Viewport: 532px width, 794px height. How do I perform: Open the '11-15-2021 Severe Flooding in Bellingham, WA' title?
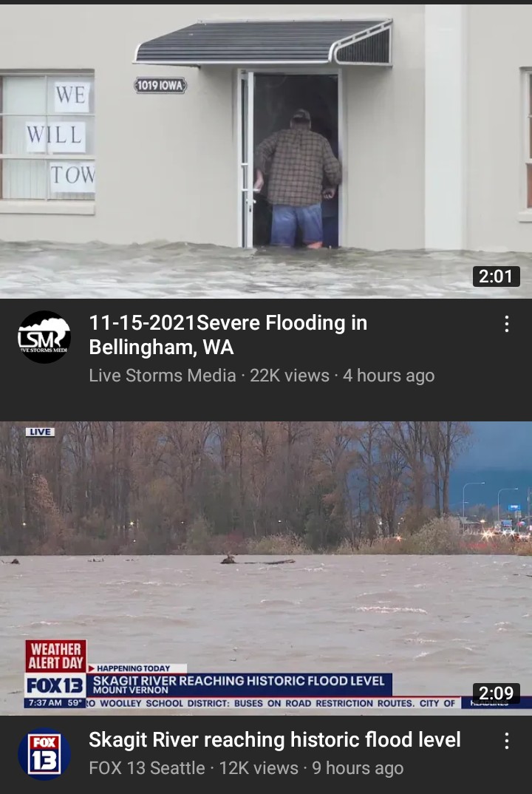[228, 335]
